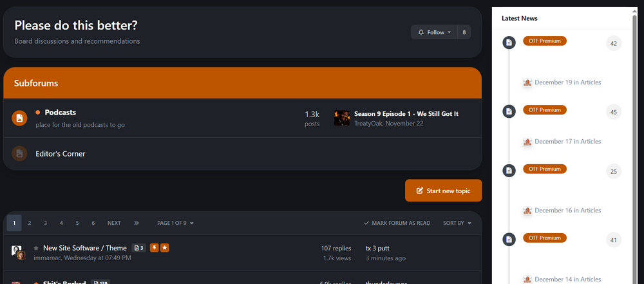Click the double-chevron last page icon

pyautogui.click(x=137, y=223)
